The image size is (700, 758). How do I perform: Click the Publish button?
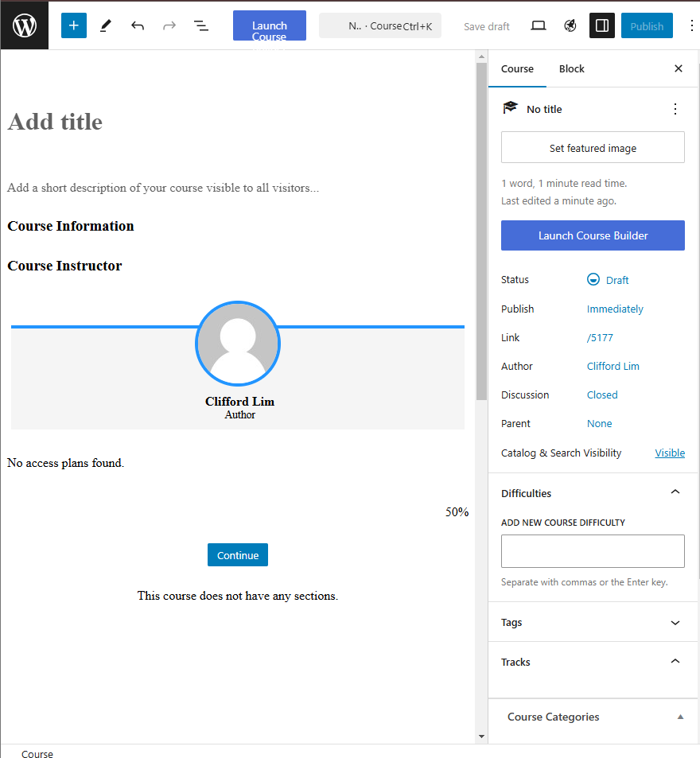[x=647, y=25]
